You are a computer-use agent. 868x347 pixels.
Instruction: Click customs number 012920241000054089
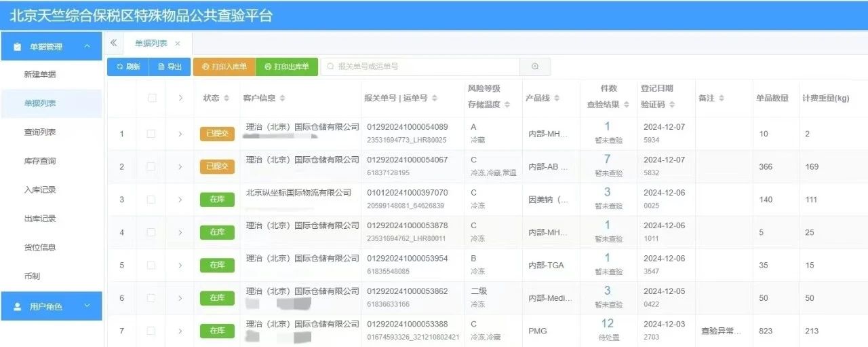[408, 127]
